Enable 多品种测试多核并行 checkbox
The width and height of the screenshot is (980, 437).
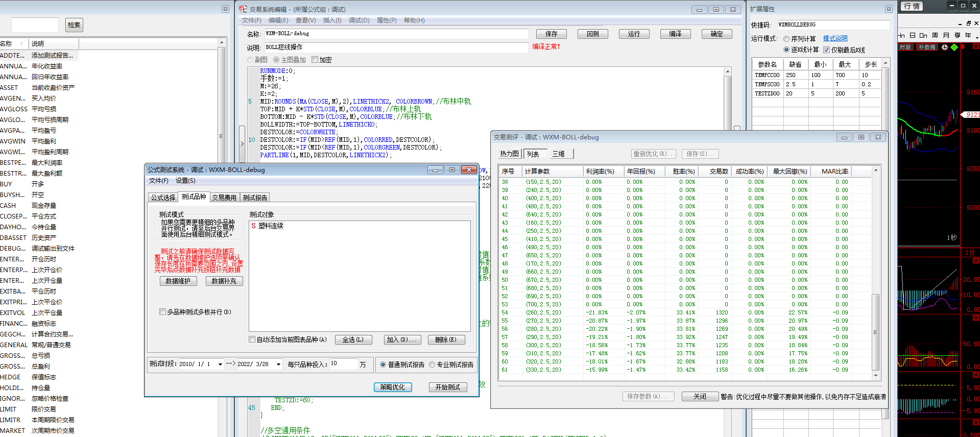[163, 312]
